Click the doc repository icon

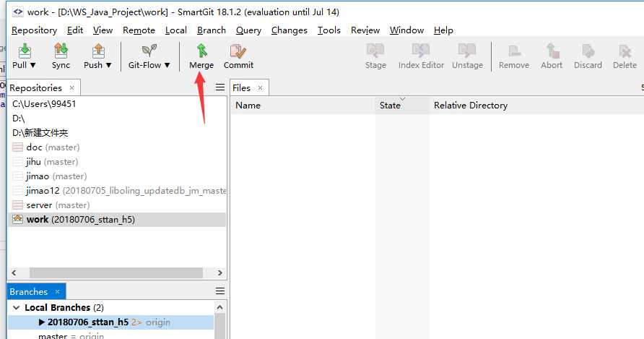click(x=17, y=147)
